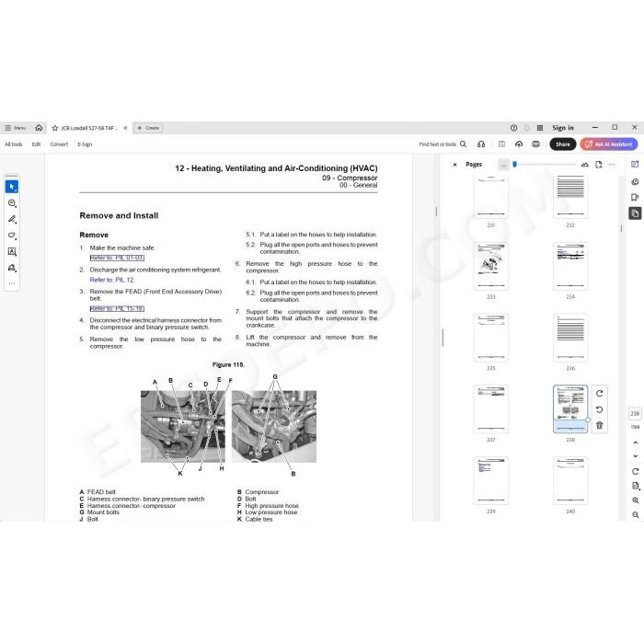Open page display options icon
Image resolution: width=644 pixels, height=644 pixels.
point(636,487)
